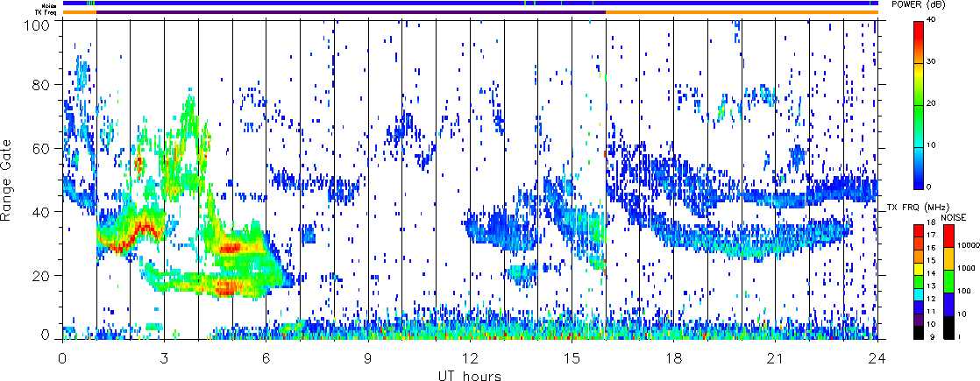The image size is (980, 381).
Task: Click blue Noise strip above the plot
Action: pos(470,4)
